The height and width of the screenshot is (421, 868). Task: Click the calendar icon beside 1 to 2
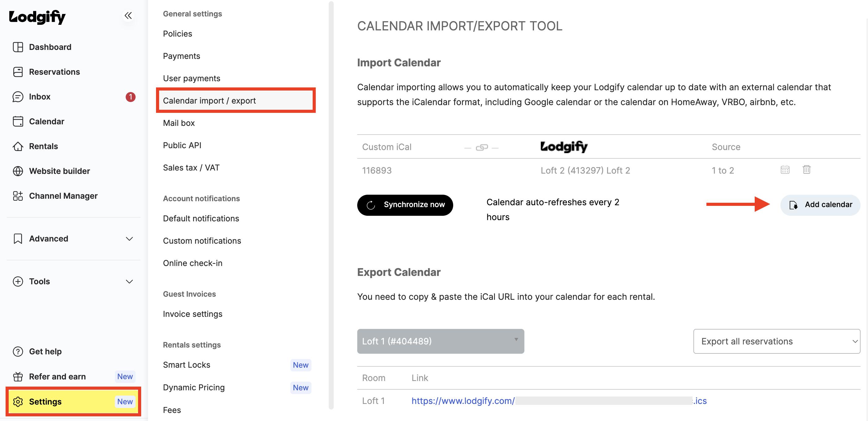point(785,169)
